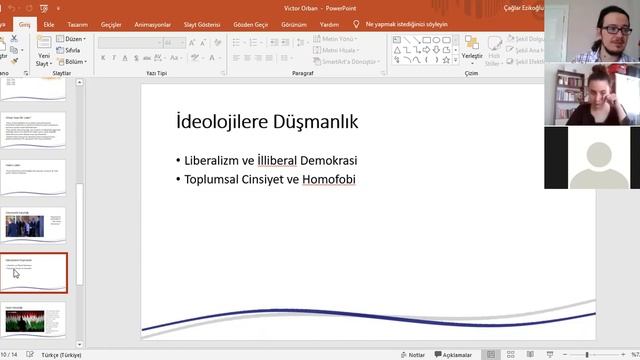This screenshot has width=640, height=360.
Task: Click the Yeni Slayt new slide icon
Action: click(x=44, y=43)
